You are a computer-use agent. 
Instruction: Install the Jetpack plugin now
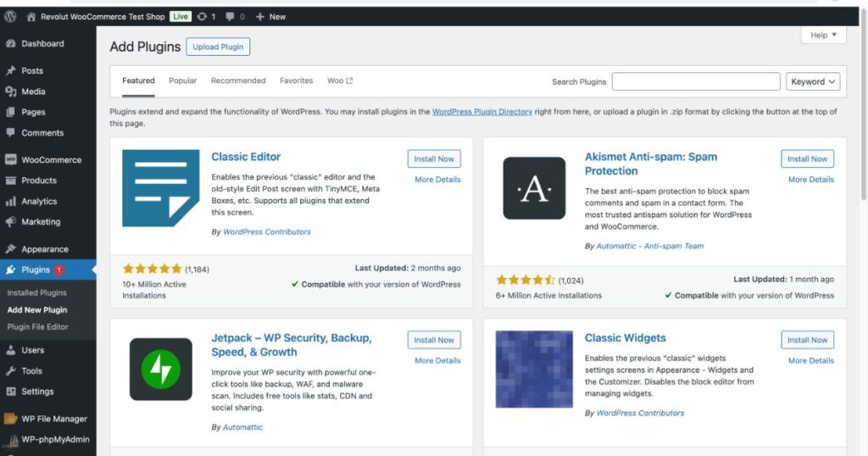pyautogui.click(x=434, y=340)
